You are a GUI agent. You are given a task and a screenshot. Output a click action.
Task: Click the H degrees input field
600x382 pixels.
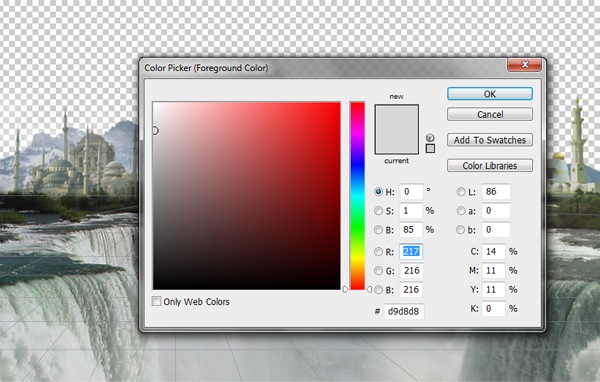(x=411, y=191)
